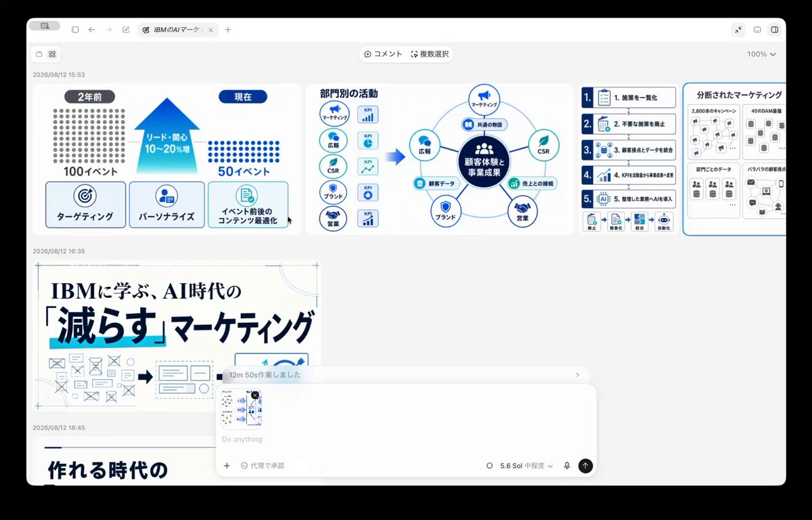Switch to grid view mode
Screen dimensions: 812x520
pyautogui.click(x=52, y=54)
